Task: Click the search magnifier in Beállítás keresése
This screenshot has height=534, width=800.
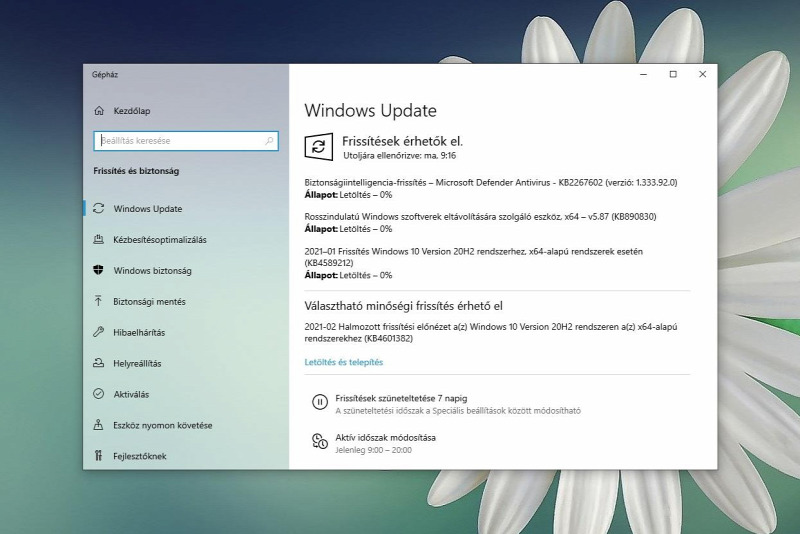Action: 269,141
